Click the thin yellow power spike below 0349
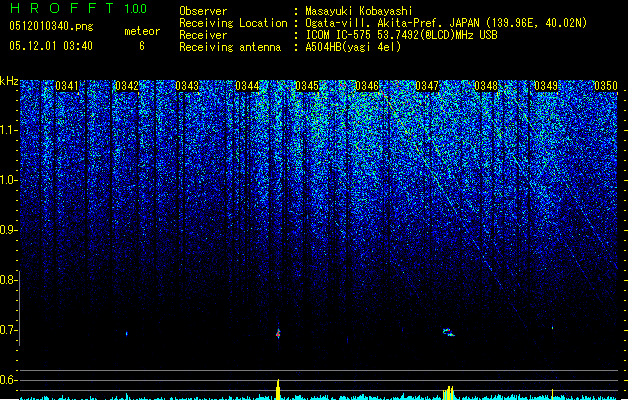Viewport: 629px width, 400px height. click(x=552, y=394)
